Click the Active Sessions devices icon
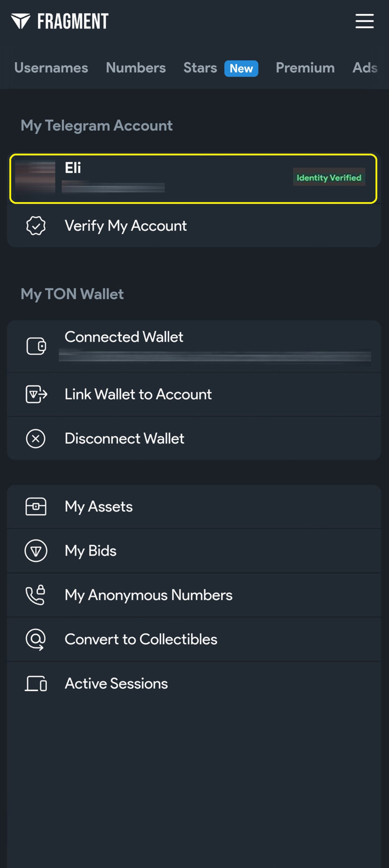The height and width of the screenshot is (868, 389). (x=36, y=683)
